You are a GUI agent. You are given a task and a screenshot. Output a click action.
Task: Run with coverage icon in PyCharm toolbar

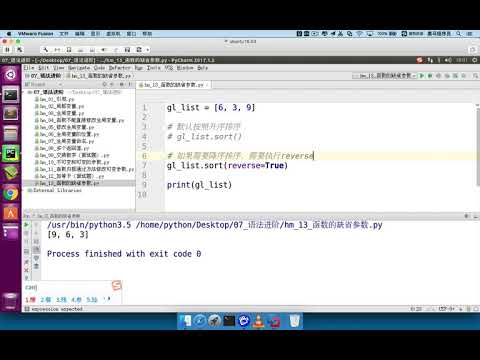click(439, 76)
